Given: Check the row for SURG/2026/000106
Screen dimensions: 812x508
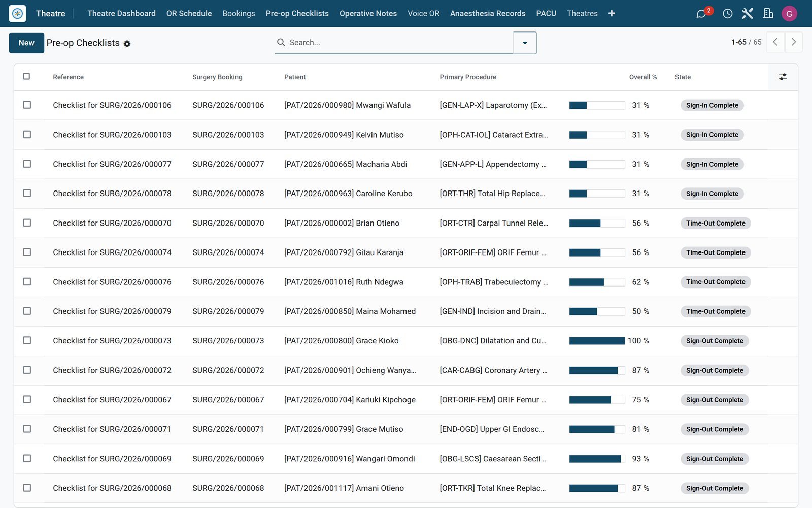Looking at the screenshot, I should [27, 105].
